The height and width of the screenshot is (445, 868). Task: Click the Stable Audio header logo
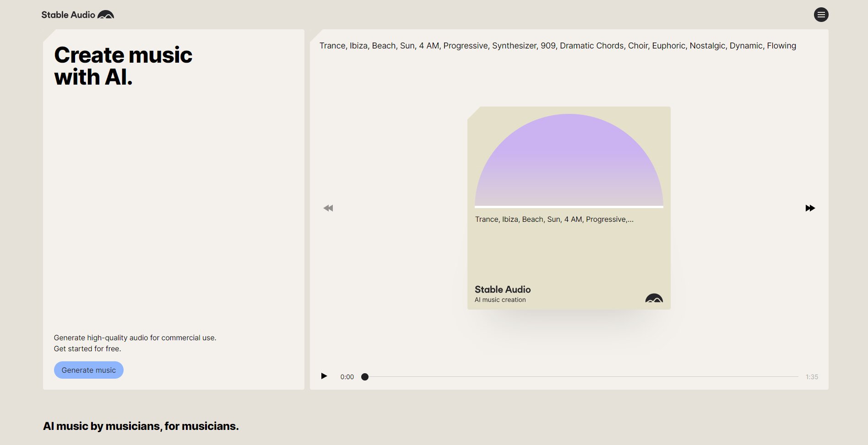point(78,15)
